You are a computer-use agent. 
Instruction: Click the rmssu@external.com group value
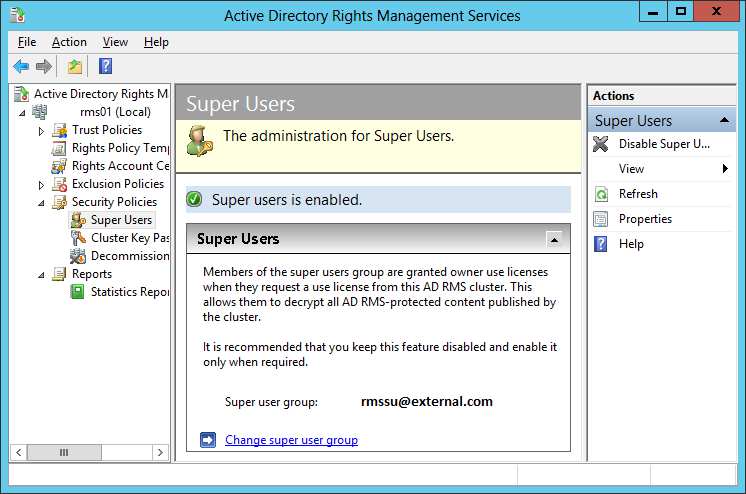[427, 401]
